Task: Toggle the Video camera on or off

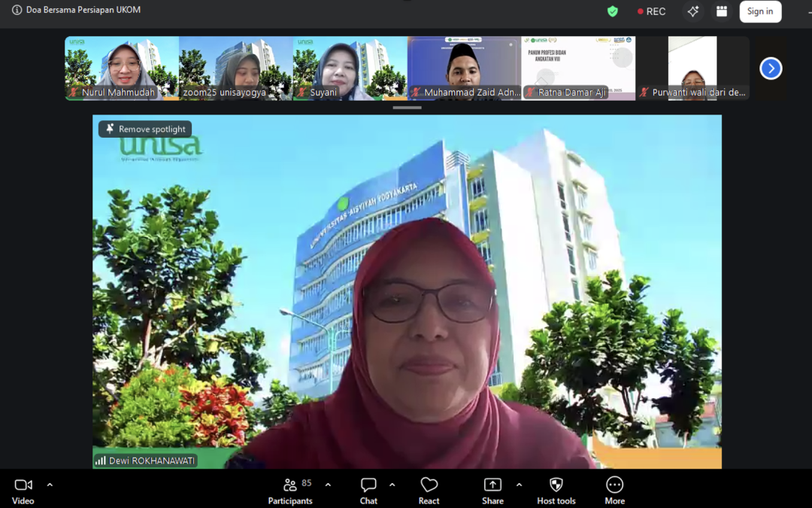Action: pyautogui.click(x=23, y=491)
